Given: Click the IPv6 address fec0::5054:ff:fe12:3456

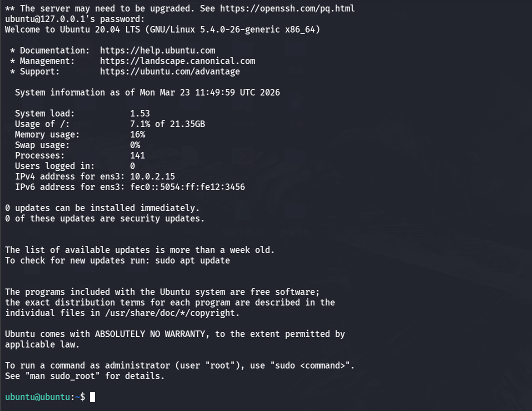Looking at the screenshot, I should 187,187.
